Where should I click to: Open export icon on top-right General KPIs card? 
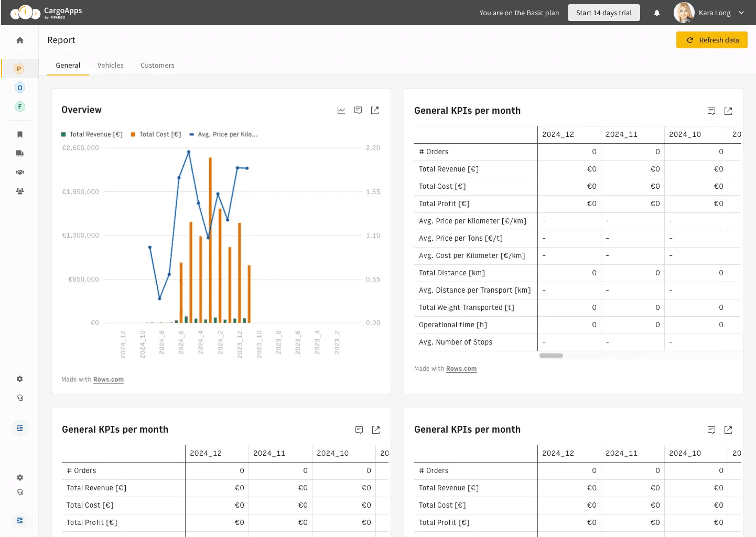tap(728, 111)
